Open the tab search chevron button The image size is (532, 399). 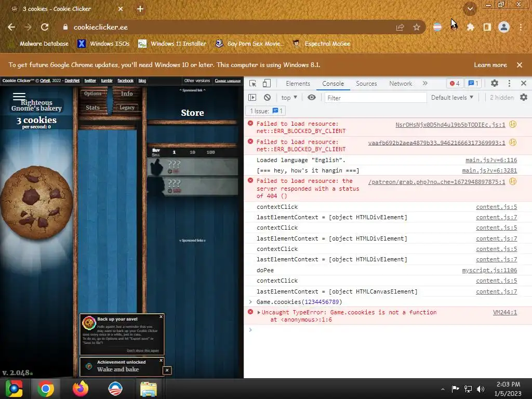point(470,9)
